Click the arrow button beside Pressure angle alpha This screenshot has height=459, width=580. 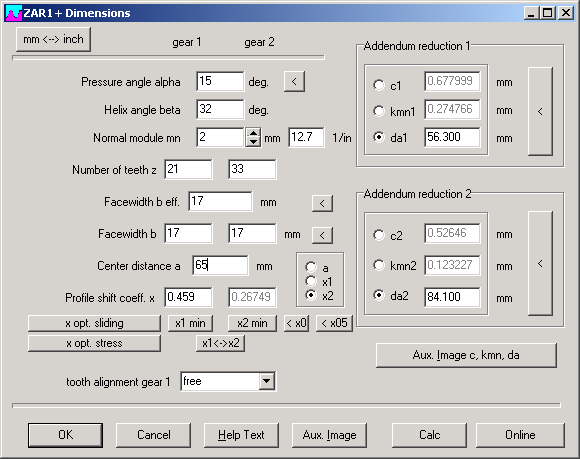pyautogui.click(x=294, y=81)
